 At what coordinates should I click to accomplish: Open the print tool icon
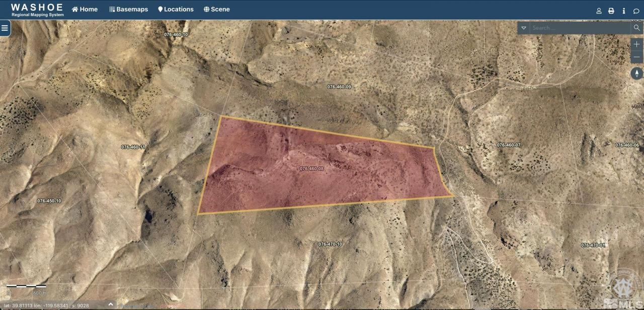tap(611, 10)
